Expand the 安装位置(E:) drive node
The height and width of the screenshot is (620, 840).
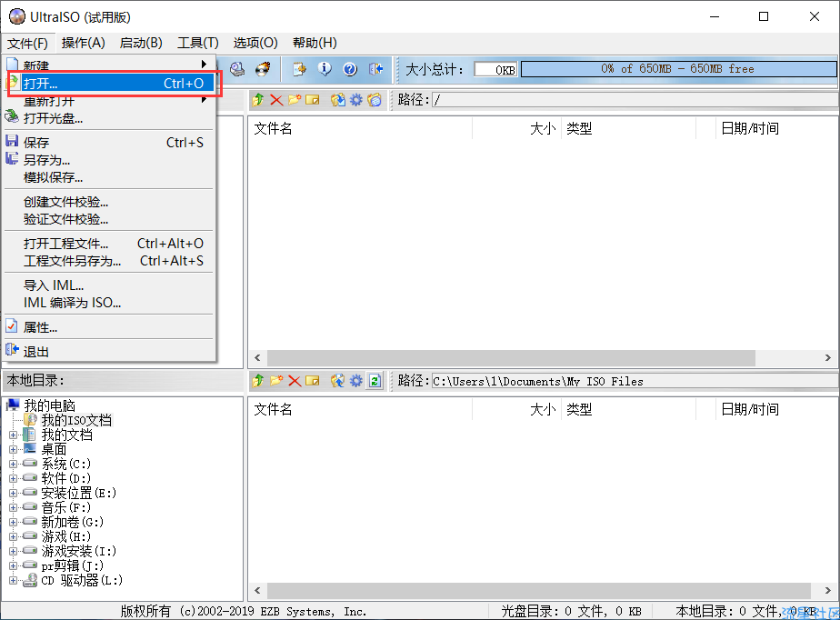[14, 493]
